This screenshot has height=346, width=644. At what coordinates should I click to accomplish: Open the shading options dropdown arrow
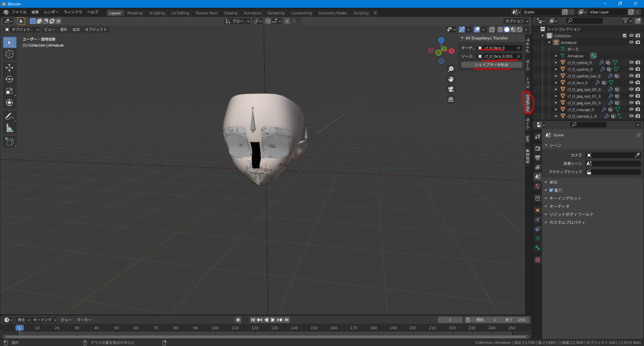pyautogui.click(x=526, y=30)
